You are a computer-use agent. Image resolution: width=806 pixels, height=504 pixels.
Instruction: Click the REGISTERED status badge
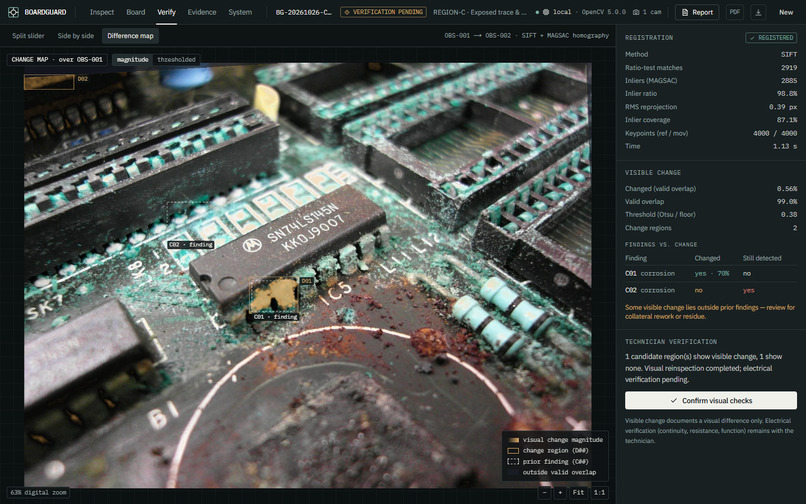pos(771,38)
